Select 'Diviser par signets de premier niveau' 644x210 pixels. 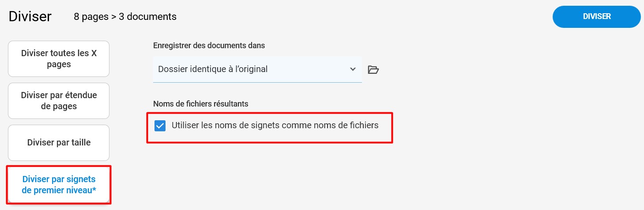(x=59, y=185)
